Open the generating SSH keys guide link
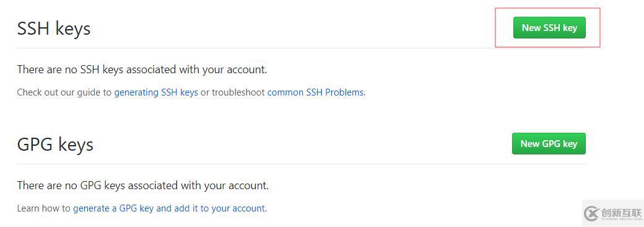644x227 pixels. point(156,92)
